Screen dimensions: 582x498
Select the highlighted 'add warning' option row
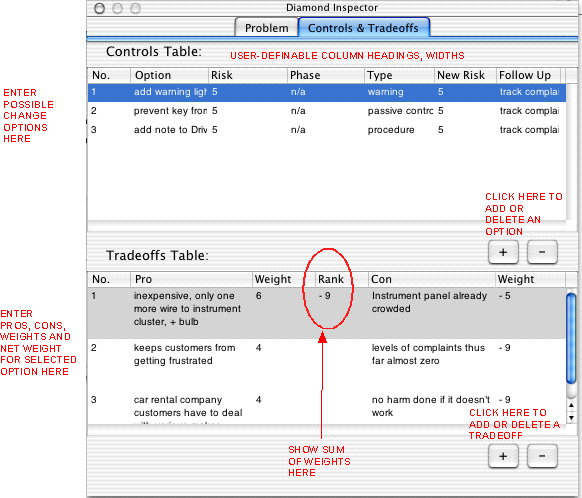pos(327,92)
